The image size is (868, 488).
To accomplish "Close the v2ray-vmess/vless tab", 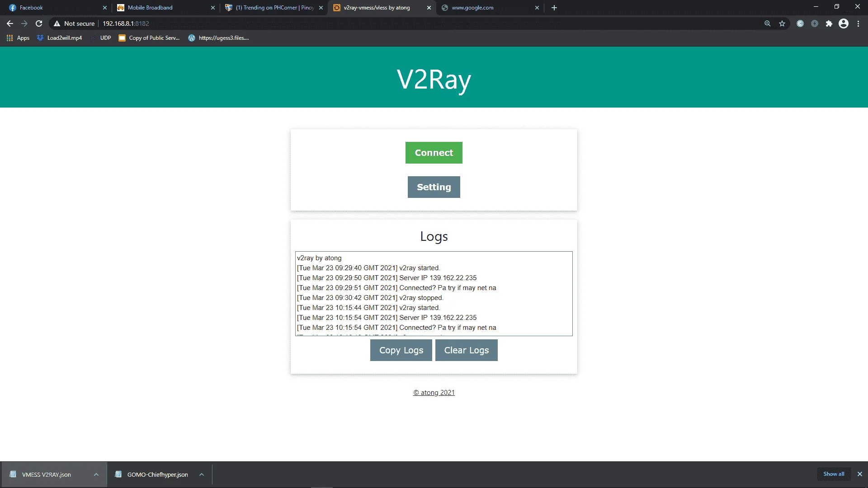I will [429, 8].
